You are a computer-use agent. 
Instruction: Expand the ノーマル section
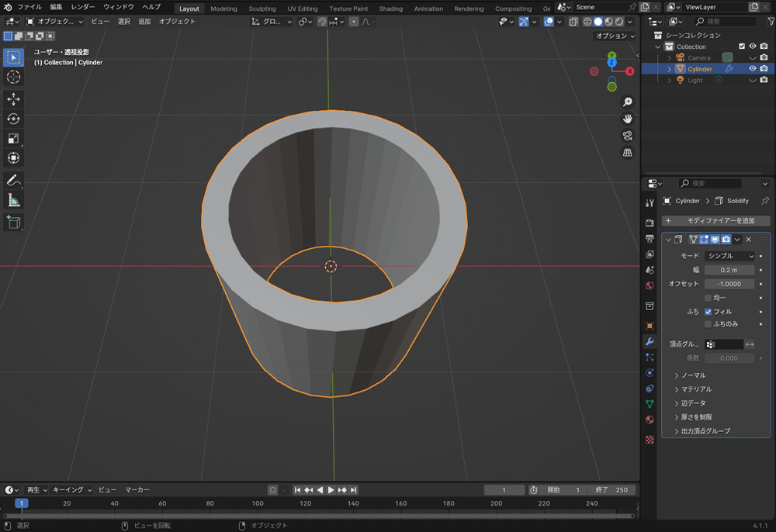pos(693,375)
